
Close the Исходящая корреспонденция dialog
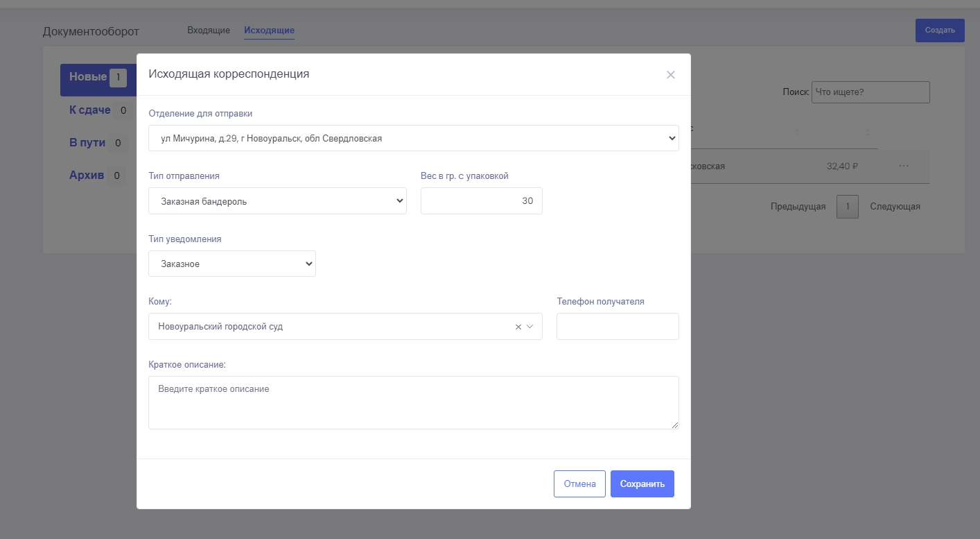(670, 75)
